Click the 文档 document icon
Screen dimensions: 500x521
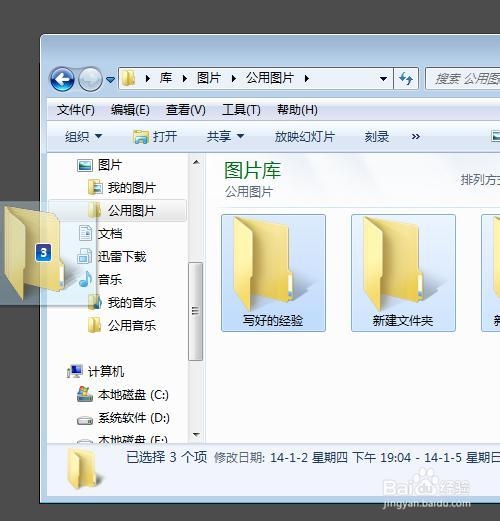coord(85,233)
